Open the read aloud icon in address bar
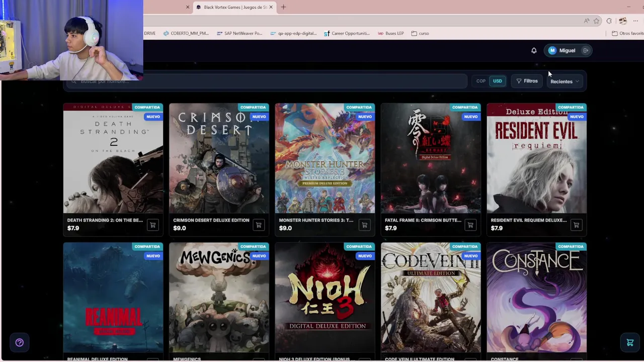Viewport: 644px width, 362px height. pos(587,21)
